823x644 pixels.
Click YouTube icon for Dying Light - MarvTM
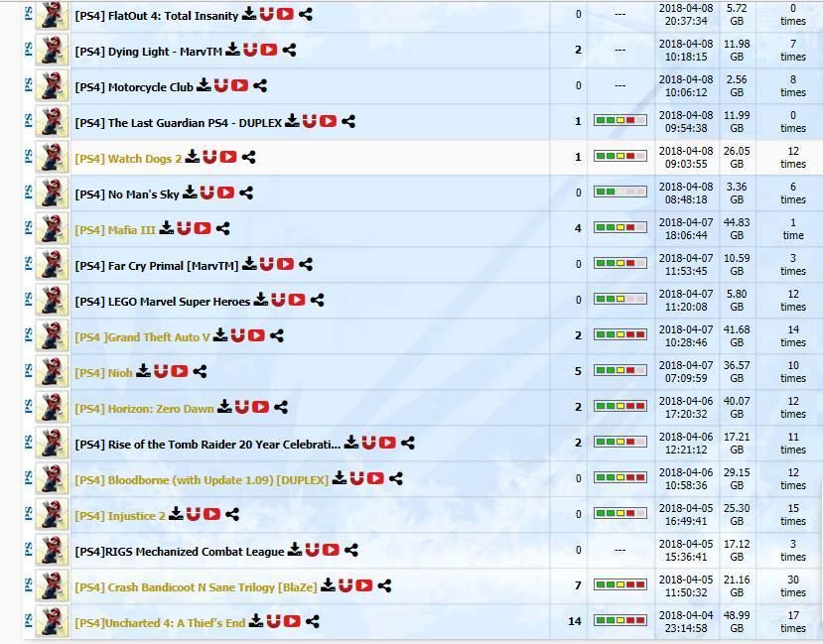pyautogui.click(x=269, y=50)
